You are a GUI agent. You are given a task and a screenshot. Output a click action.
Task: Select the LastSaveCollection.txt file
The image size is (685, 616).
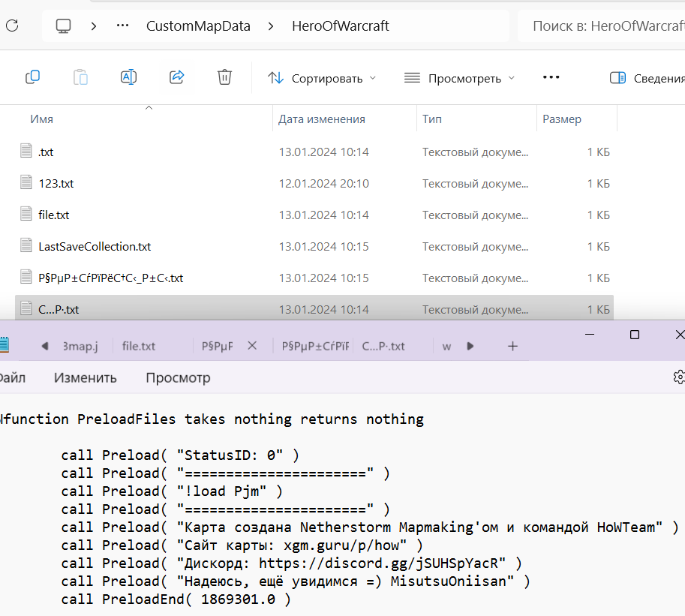tap(95, 246)
